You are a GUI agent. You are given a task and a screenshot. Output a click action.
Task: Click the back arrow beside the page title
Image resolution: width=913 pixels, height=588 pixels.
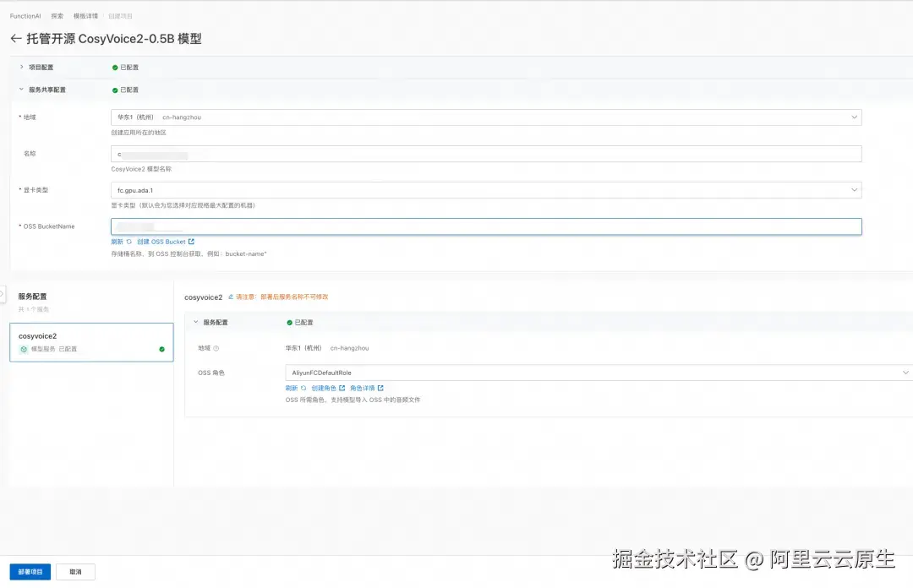[16, 38]
